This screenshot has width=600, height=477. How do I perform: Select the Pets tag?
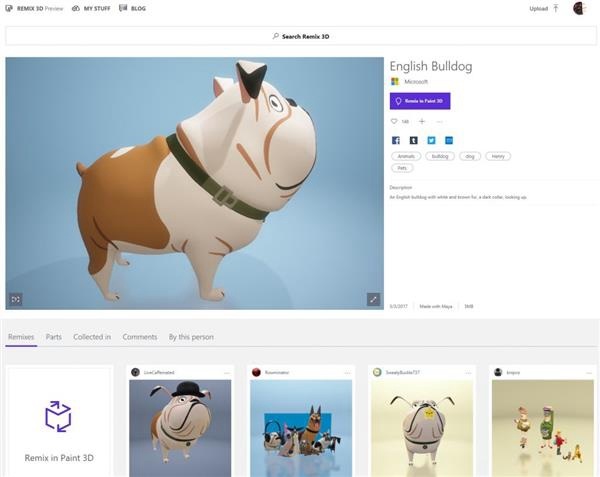coord(402,168)
